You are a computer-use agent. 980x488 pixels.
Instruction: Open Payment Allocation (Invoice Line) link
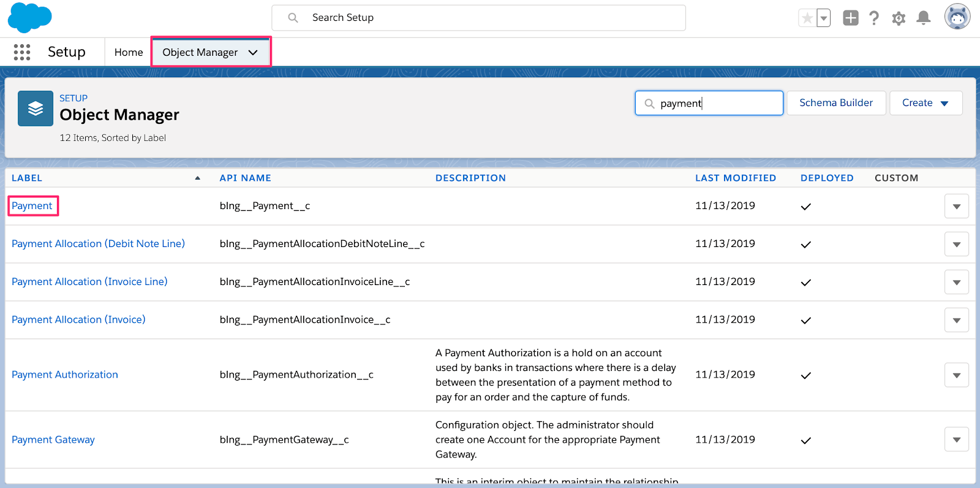(x=89, y=282)
